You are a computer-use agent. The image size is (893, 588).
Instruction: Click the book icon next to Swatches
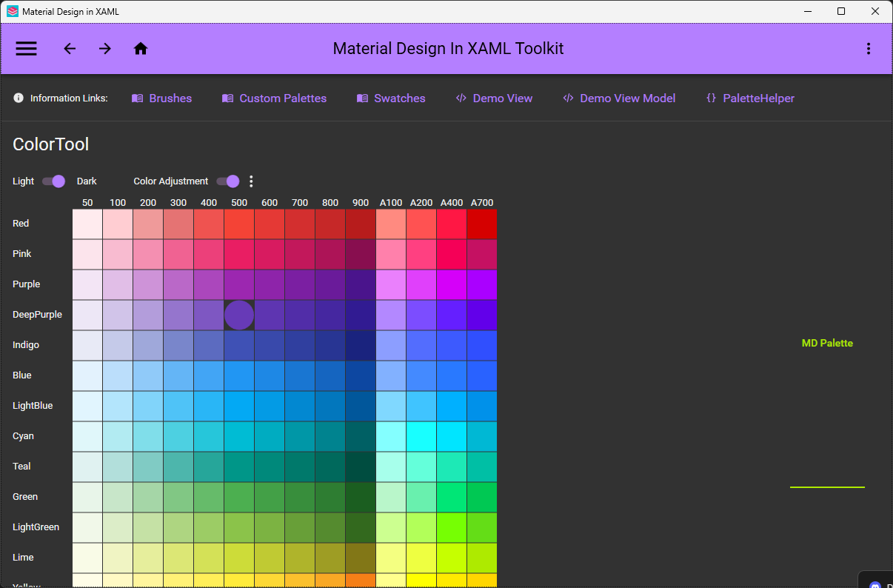[363, 97]
